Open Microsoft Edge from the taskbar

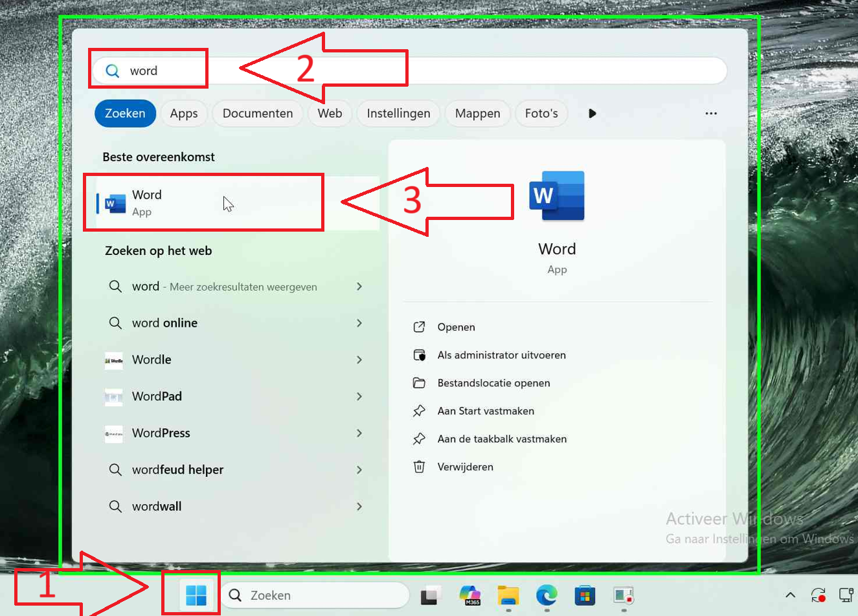click(547, 595)
